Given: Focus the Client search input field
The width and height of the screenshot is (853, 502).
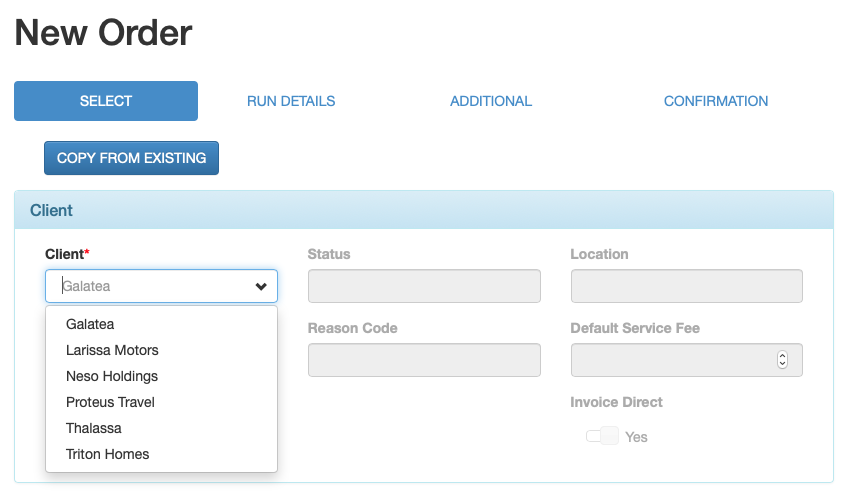Looking at the screenshot, I should (150, 286).
